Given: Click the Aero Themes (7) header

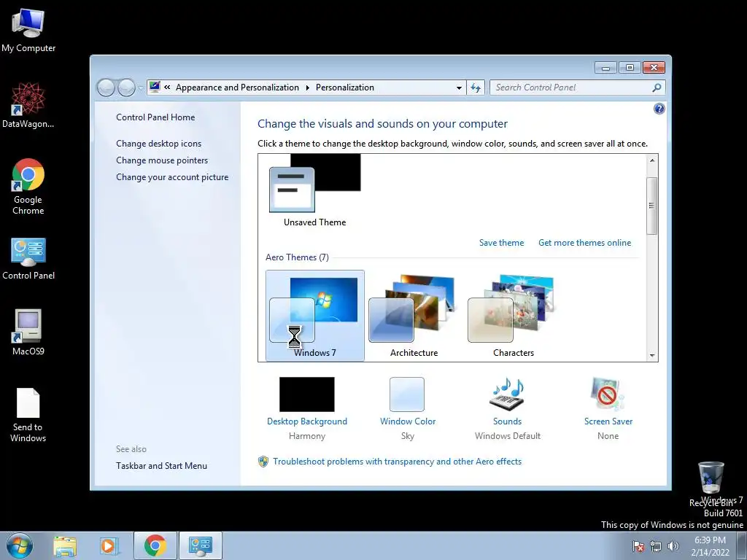Looking at the screenshot, I should pyautogui.click(x=298, y=257).
